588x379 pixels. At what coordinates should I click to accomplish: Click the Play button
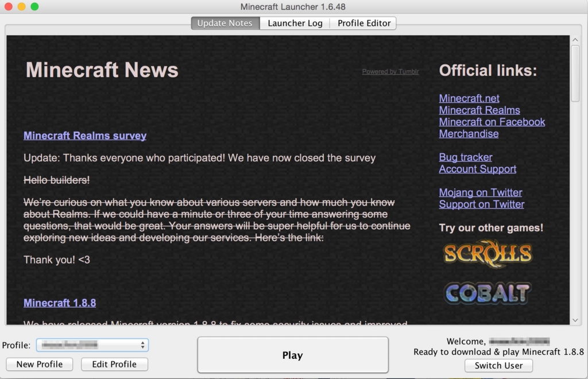click(x=292, y=355)
